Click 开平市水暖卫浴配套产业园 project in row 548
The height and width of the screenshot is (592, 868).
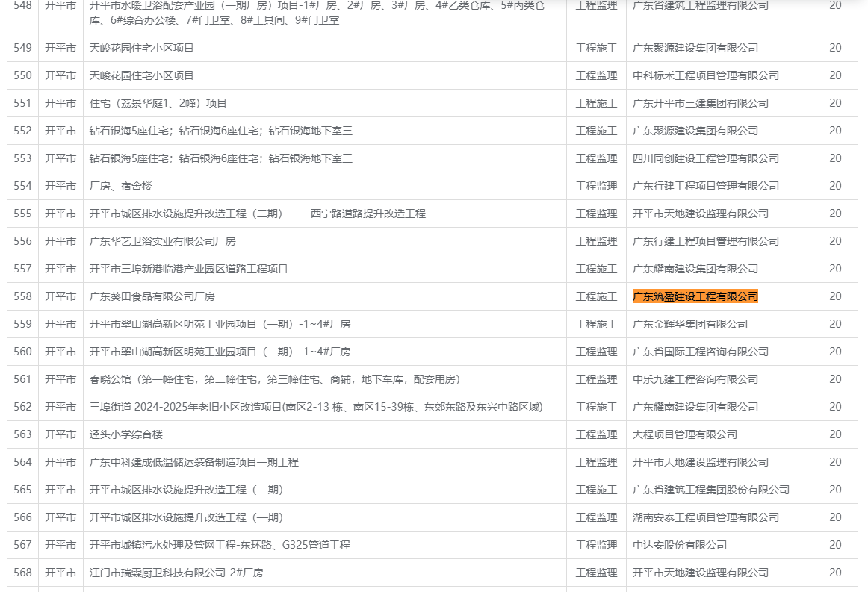click(x=317, y=13)
